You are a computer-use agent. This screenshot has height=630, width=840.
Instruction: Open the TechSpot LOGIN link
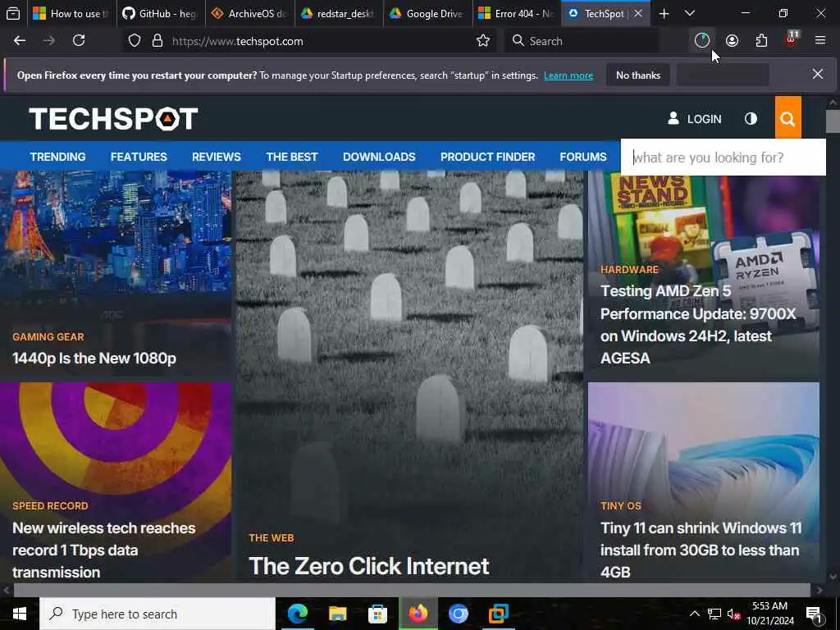[x=695, y=119]
